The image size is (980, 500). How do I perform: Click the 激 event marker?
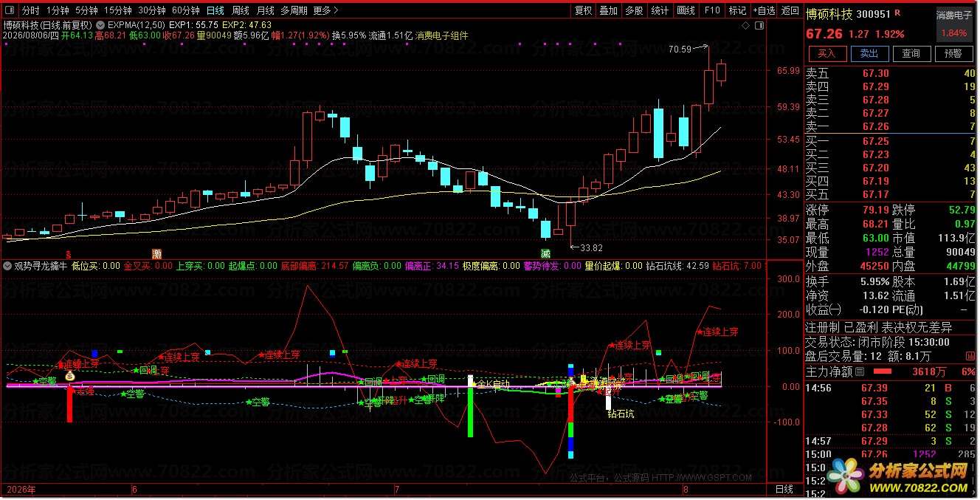pyautogui.click(x=156, y=253)
